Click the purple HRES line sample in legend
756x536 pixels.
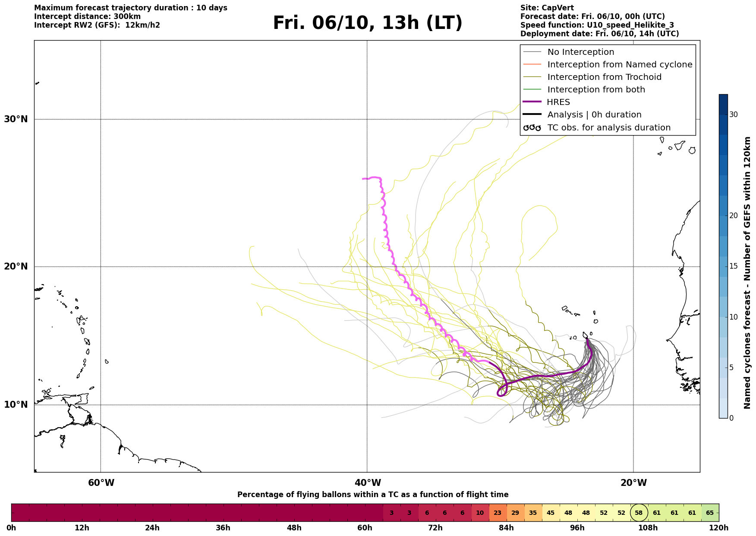(x=532, y=102)
